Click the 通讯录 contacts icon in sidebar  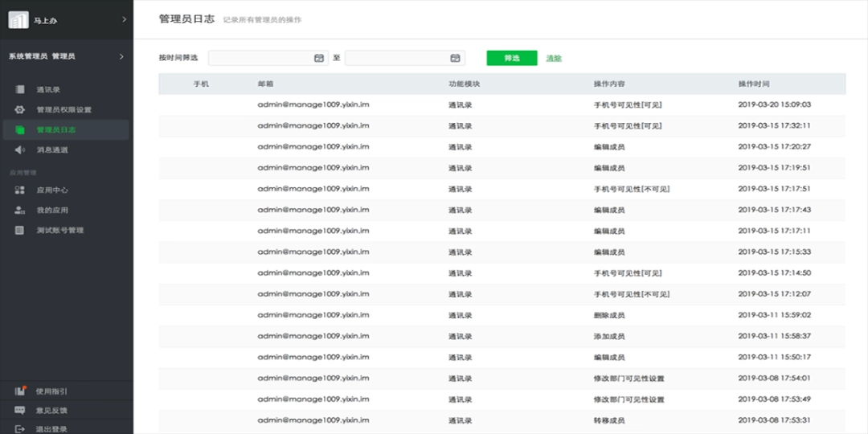click(20, 89)
